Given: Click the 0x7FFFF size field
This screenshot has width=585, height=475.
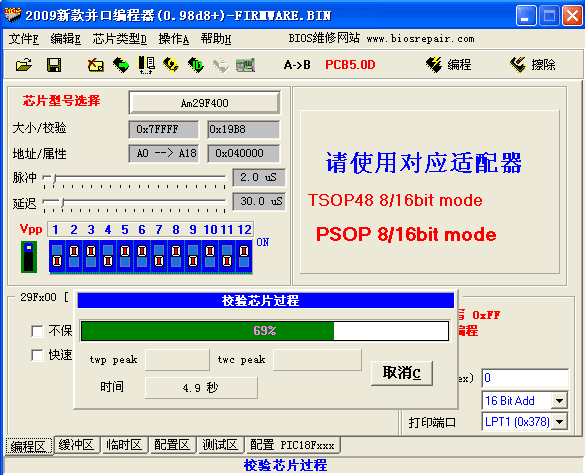Looking at the screenshot, I should click(163, 129).
